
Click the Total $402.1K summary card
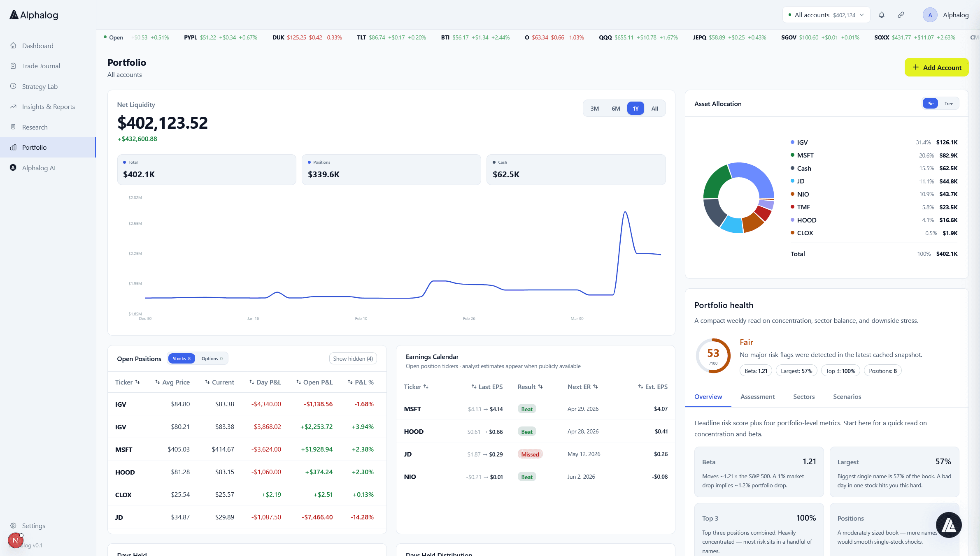tap(207, 169)
